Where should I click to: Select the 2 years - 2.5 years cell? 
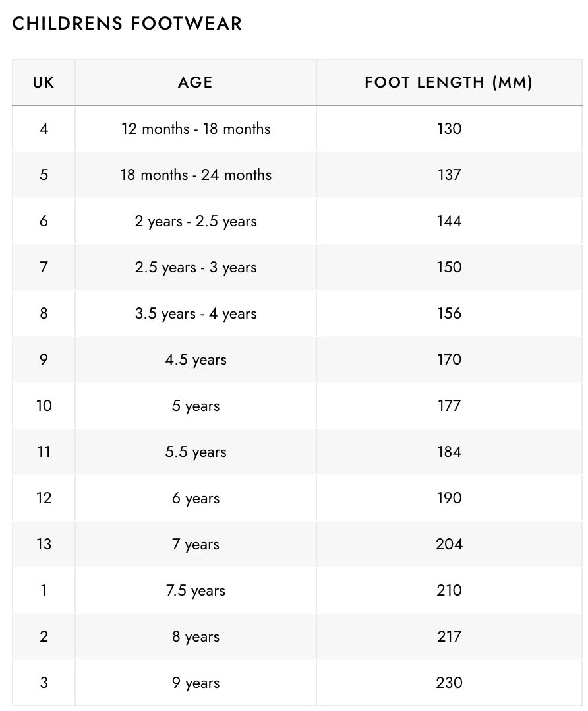195,221
